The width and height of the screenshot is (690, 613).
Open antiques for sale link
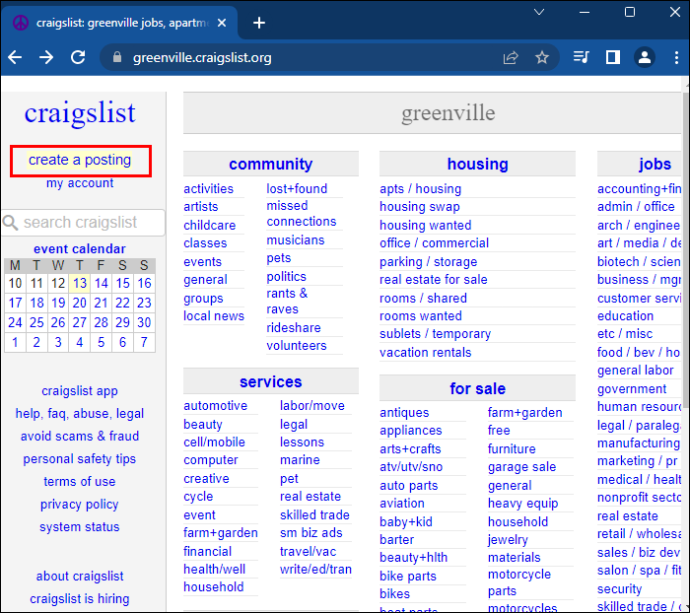coord(404,413)
